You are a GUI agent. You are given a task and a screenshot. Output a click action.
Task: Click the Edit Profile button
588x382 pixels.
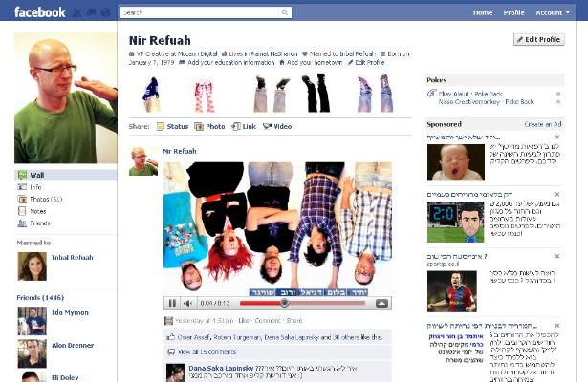coord(539,39)
